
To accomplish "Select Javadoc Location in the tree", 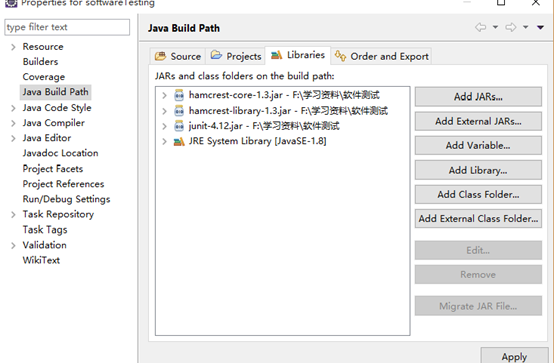I will click(x=60, y=153).
